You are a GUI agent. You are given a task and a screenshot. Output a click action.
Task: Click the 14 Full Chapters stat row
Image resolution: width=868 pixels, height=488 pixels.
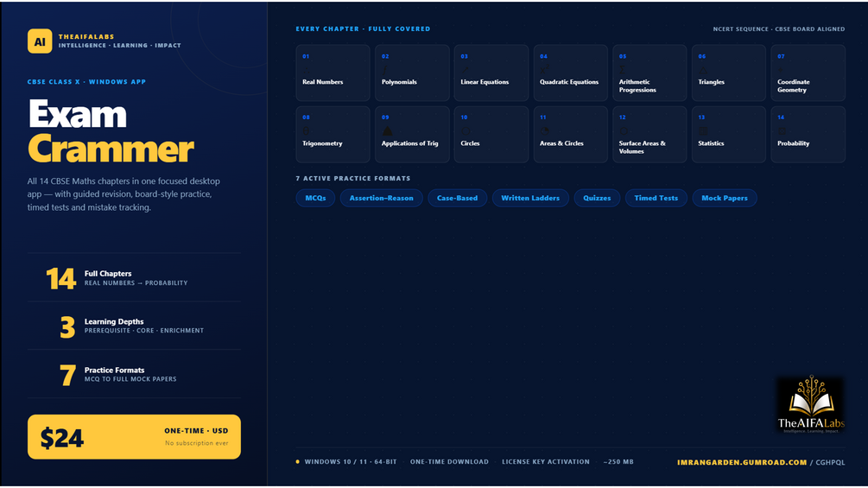click(134, 278)
